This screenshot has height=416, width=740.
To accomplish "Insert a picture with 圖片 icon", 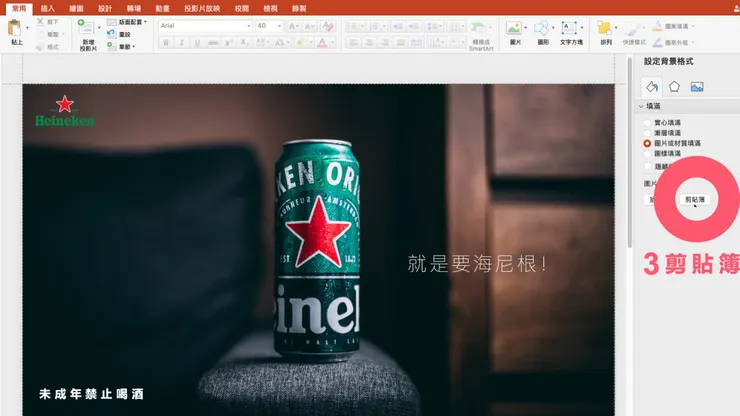I will coord(513,28).
